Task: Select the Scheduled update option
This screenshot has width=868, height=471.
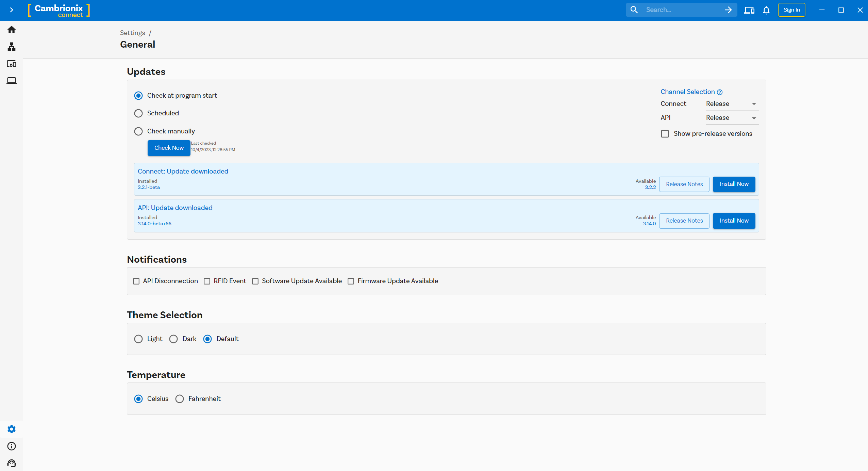Action: [x=138, y=113]
